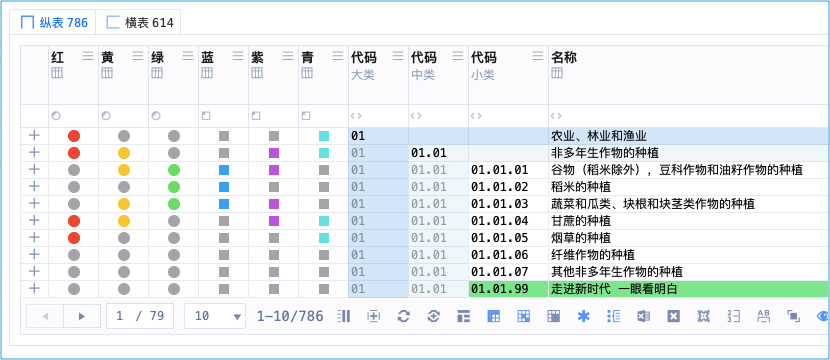The height and width of the screenshot is (360, 830).
Task: Click the previous page arrow
Action: click(x=45, y=316)
